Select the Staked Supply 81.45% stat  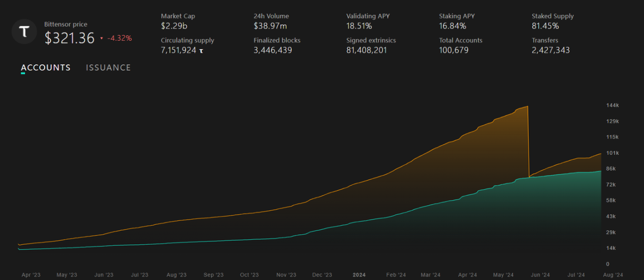545,26
